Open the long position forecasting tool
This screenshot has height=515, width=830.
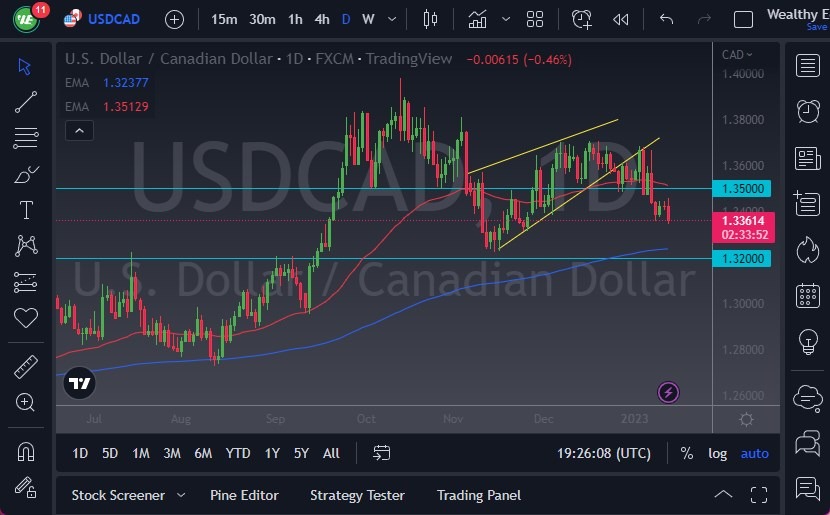click(x=25, y=282)
